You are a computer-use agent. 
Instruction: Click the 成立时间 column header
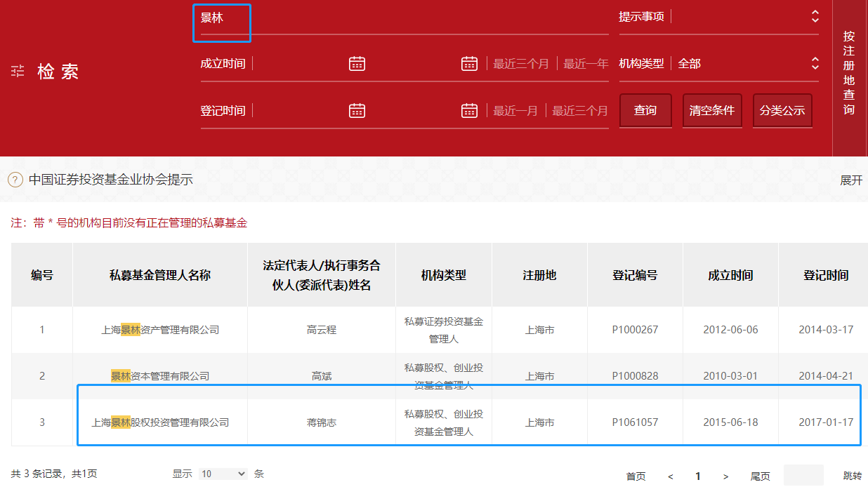coord(730,275)
